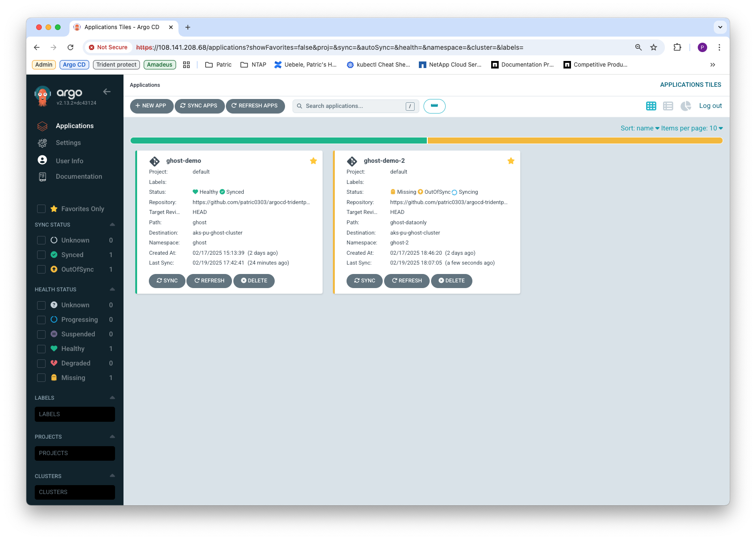Viewport: 756px width, 540px height.
Task: Tick the Missing health filter
Action: 41,378
